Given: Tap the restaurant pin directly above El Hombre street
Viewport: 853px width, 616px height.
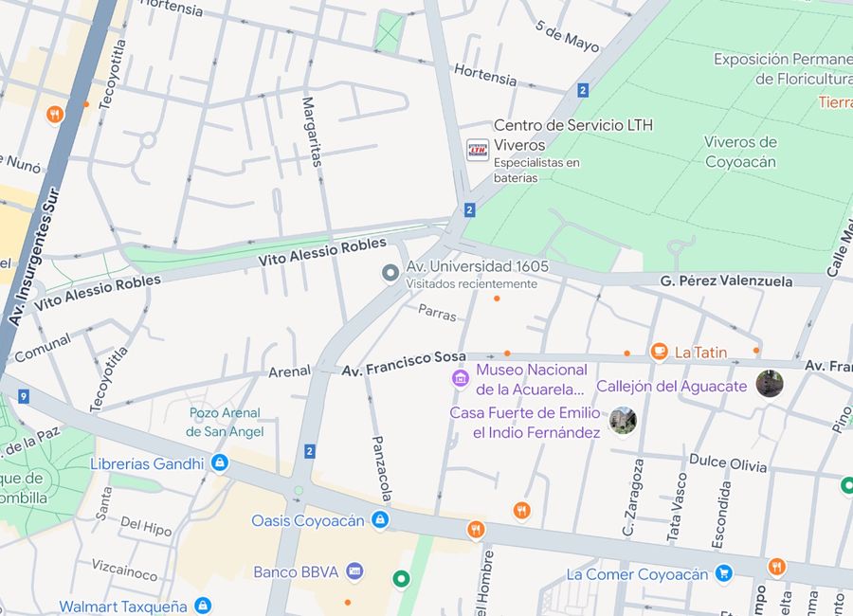Looking at the screenshot, I should (476, 530).
